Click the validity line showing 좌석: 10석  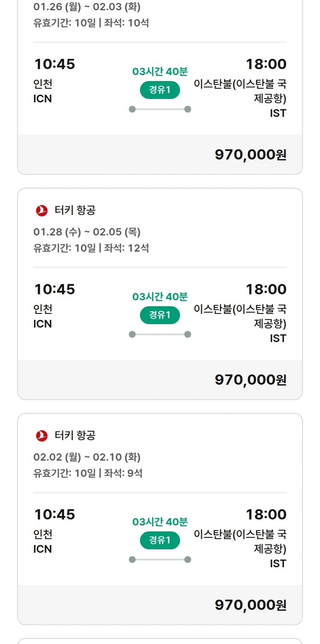click(91, 23)
